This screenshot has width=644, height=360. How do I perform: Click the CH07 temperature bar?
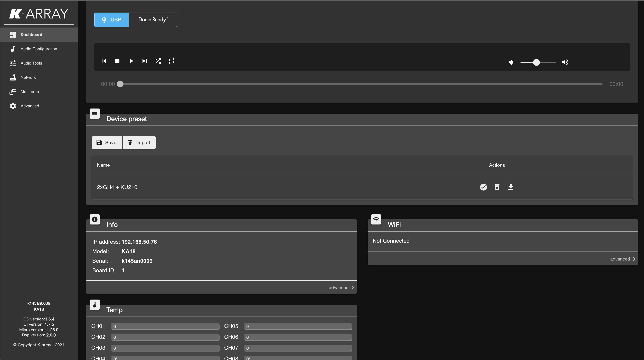(298, 348)
